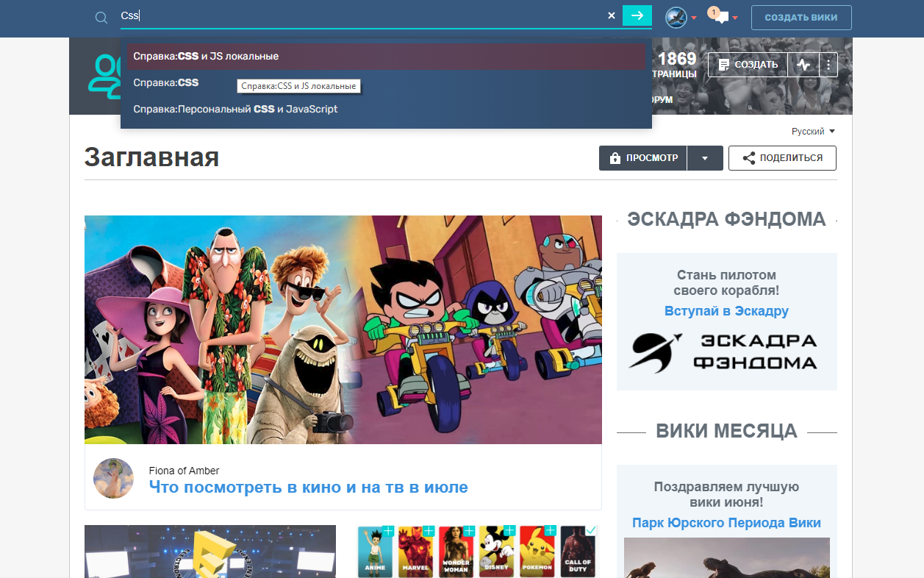Open the Парк Юрского Периода Вики link
The height and width of the screenshot is (578, 924).
tap(726, 523)
